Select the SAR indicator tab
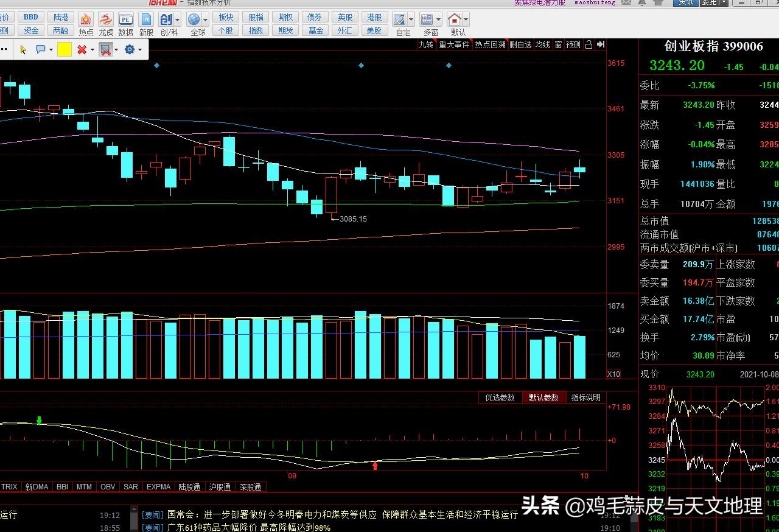This screenshot has height=532, width=779. point(130,487)
